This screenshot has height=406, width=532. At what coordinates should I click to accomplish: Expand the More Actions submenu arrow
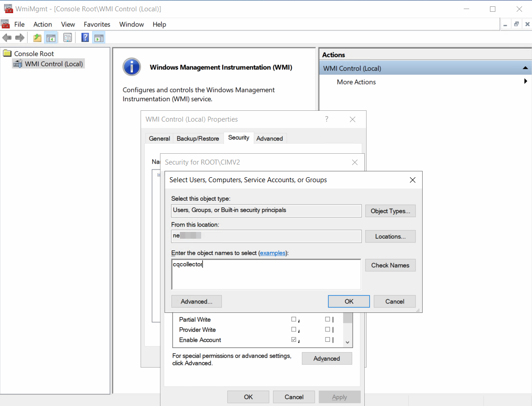pyautogui.click(x=526, y=81)
